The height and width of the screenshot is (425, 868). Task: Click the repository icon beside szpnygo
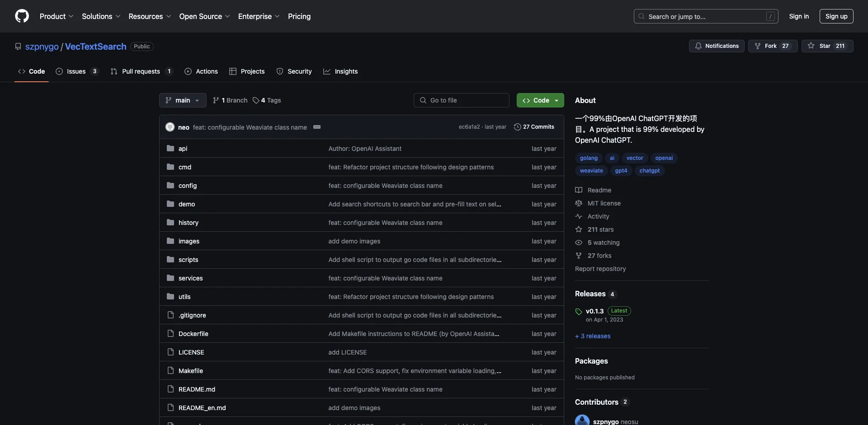click(18, 47)
